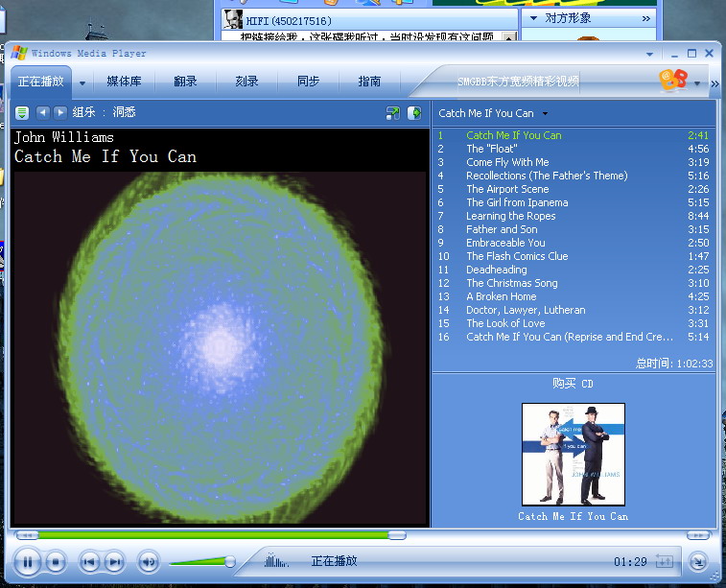Screen dimensions: 726x588
Task: Expand the Now Playing tab dropdown arrow
Action: [x=82, y=83]
